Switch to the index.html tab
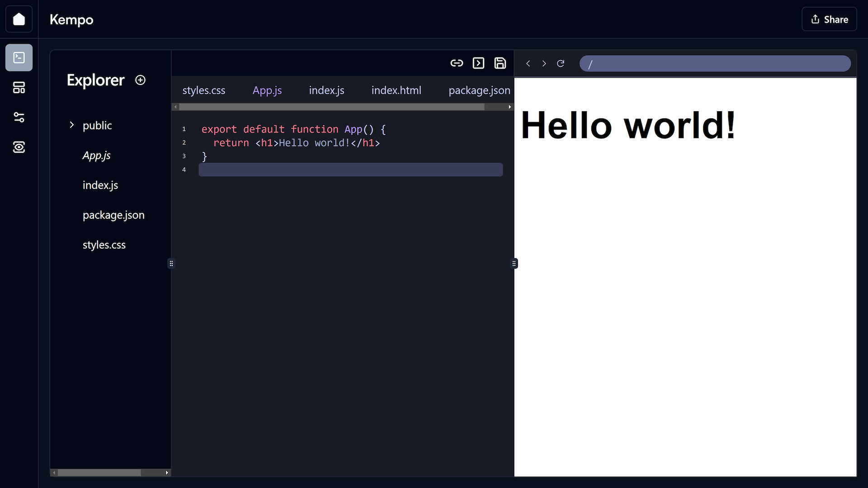Viewport: 868px width, 488px height. (396, 90)
